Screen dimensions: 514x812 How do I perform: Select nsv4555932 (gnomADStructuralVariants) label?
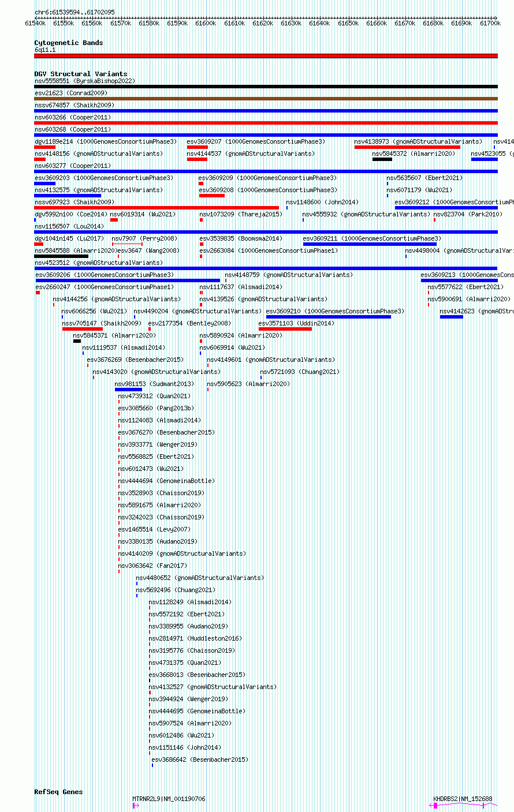tap(367, 214)
